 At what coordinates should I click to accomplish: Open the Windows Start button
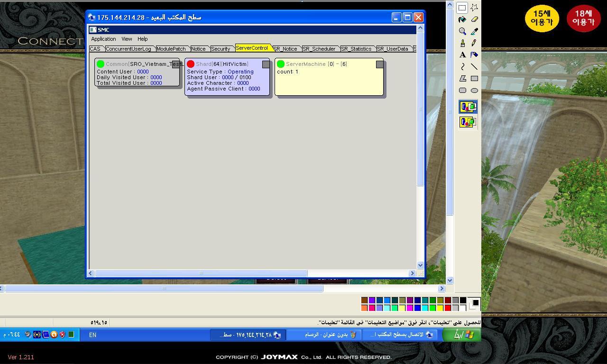tap(461, 335)
